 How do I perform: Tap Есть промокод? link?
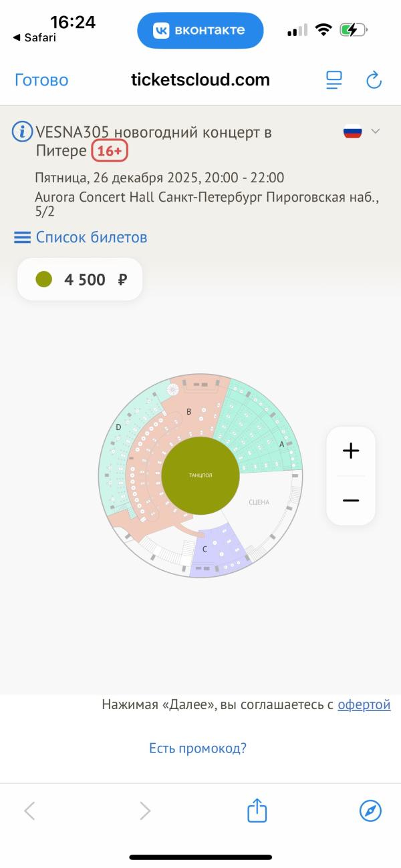coord(198,748)
